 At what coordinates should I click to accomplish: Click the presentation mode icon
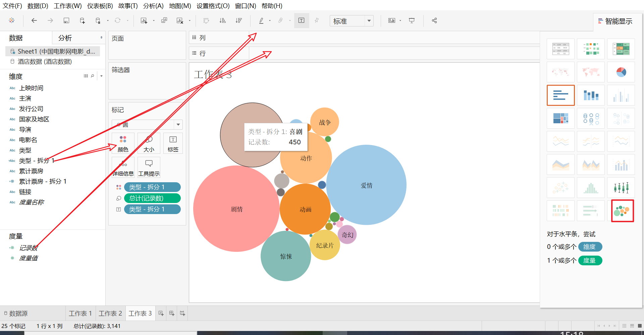412,20
